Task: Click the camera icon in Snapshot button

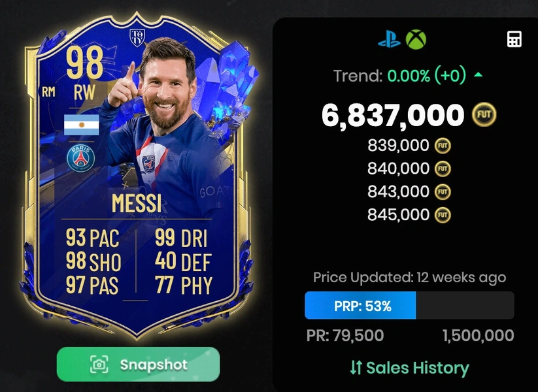Action: point(99,364)
